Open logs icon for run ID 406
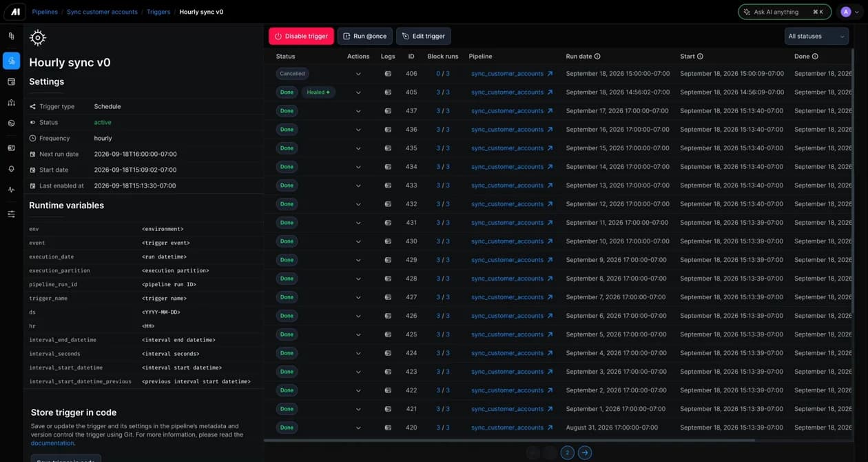868x462 pixels. (x=388, y=74)
